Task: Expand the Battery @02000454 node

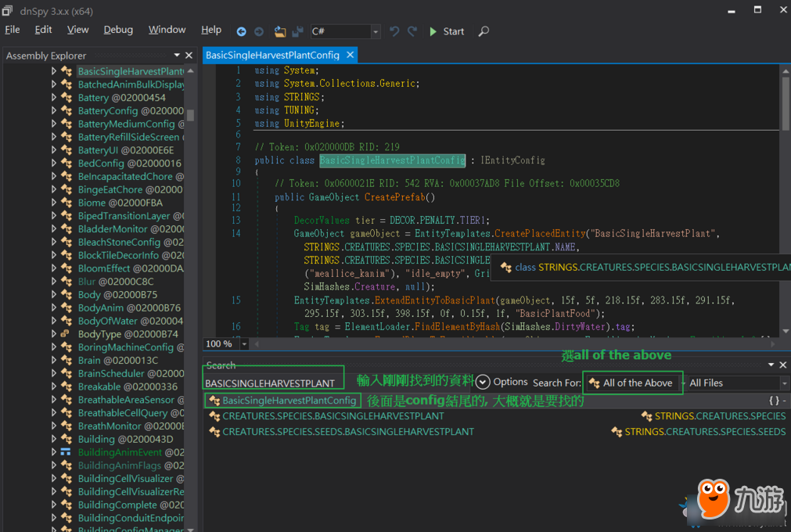Action: point(53,97)
